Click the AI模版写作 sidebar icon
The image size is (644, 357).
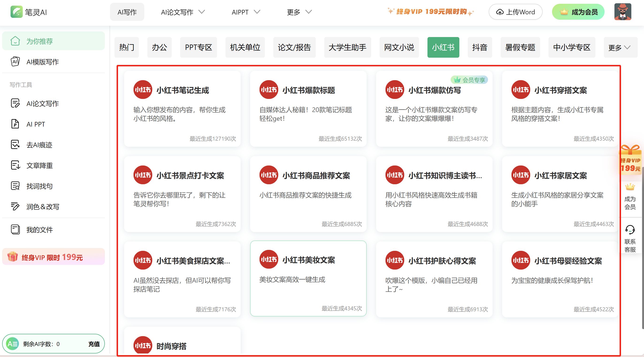(15, 61)
